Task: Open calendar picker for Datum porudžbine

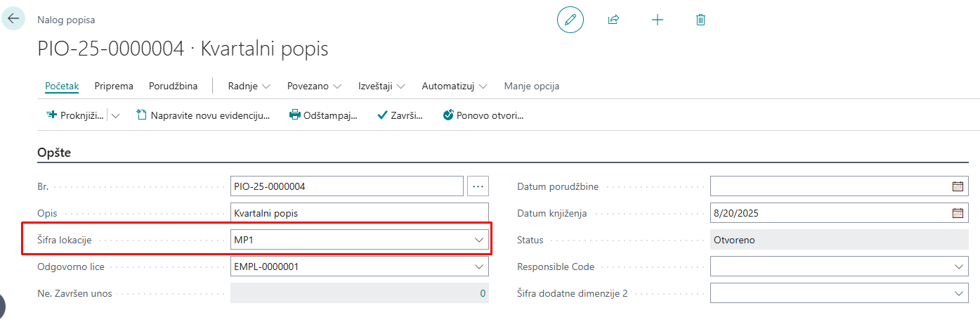Action: [x=958, y=186]
